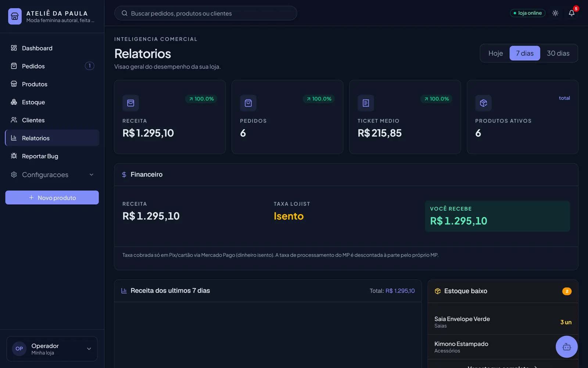The image size is (588, 368).
Task: Click the loja online status badge
Action: [x=527, y=13]
